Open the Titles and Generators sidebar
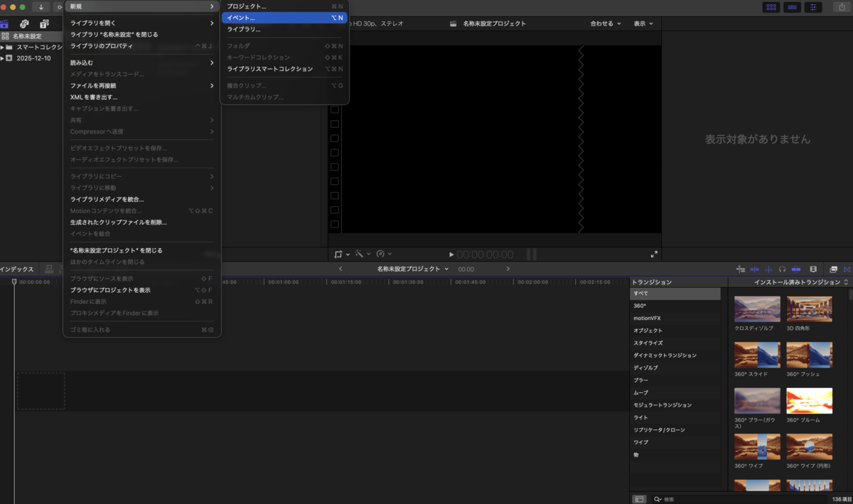 [44, 23]
